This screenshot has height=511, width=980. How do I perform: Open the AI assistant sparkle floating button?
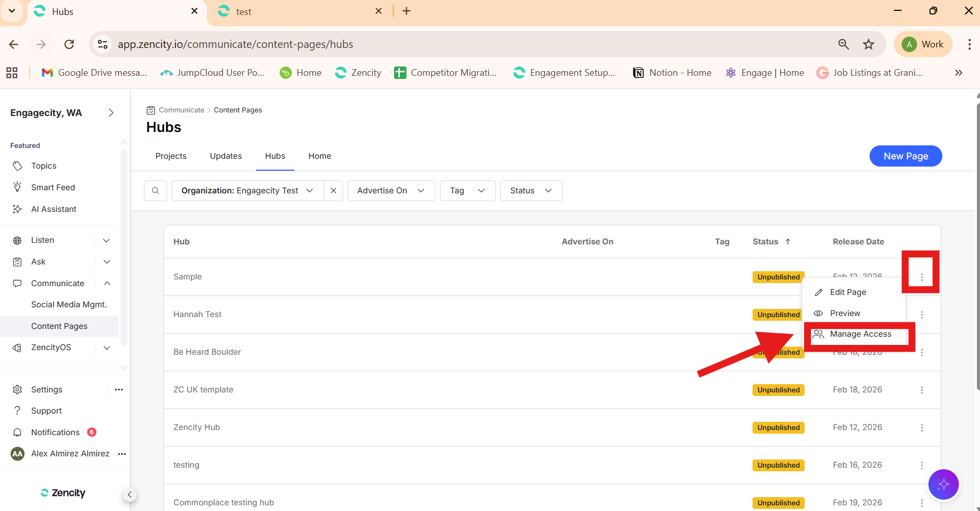pyautogui.click(x=943, y=484)
